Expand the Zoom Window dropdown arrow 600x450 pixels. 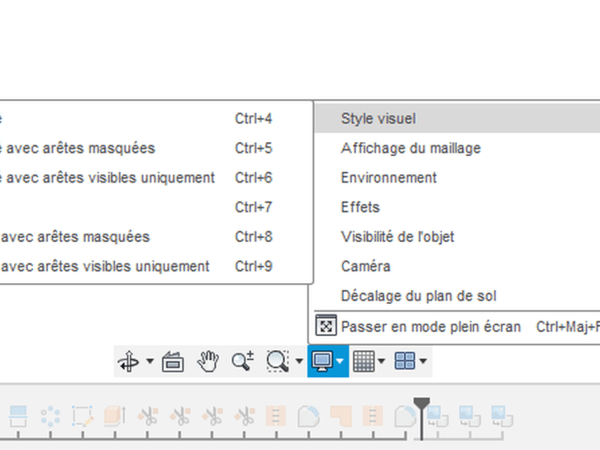click(x=299, y=361)
